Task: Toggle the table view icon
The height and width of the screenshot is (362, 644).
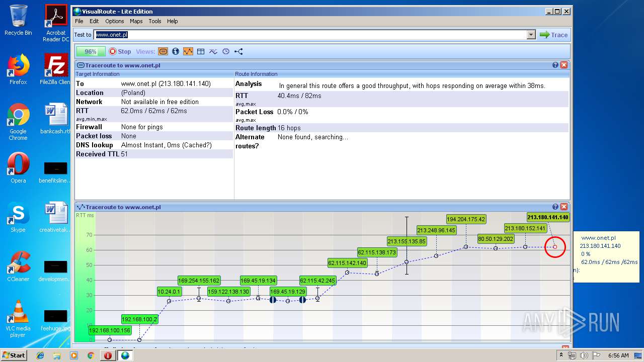Action: [x=201, y=51]
